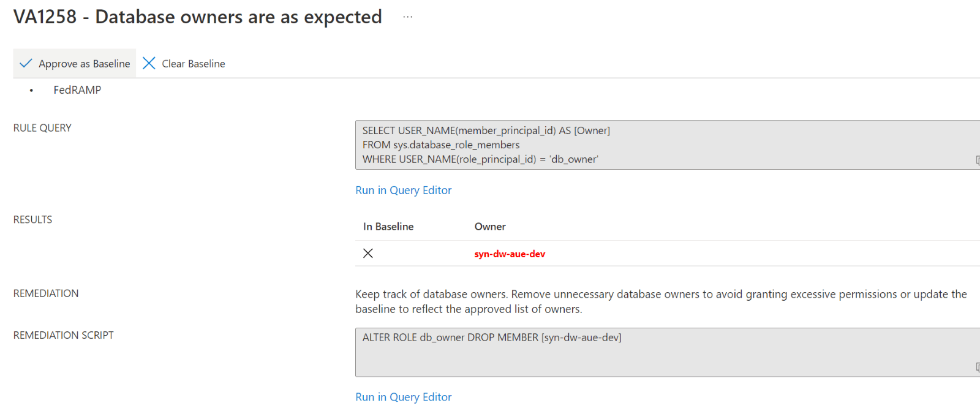Viewport: 980px width, 411px height.
Task: Run the remediation script in Query Editor
Action: [403, 397]
